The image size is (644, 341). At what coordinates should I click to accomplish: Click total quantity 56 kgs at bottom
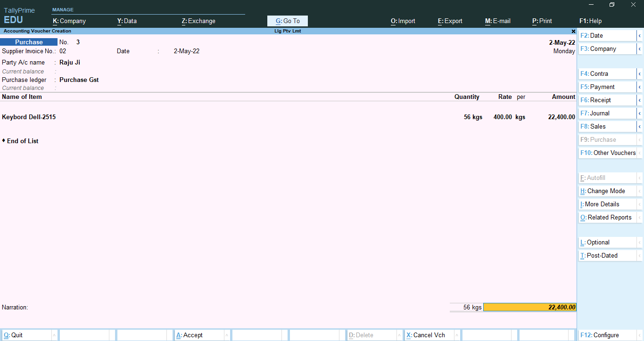point(472,307)
